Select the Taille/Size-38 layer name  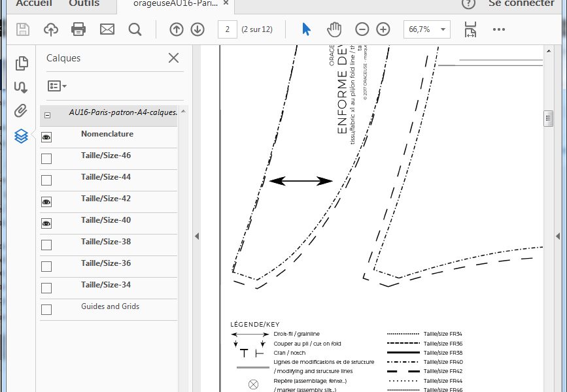[106, 242]
